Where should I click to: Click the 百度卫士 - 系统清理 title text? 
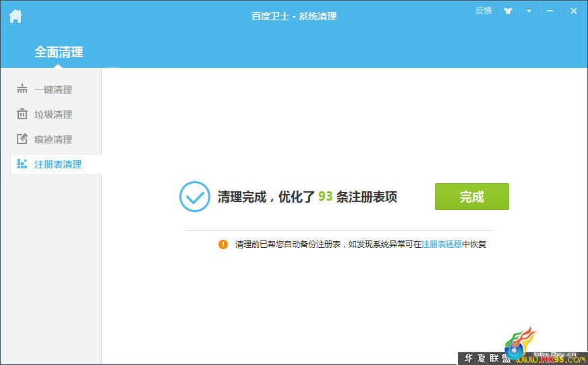coord(294,16)
